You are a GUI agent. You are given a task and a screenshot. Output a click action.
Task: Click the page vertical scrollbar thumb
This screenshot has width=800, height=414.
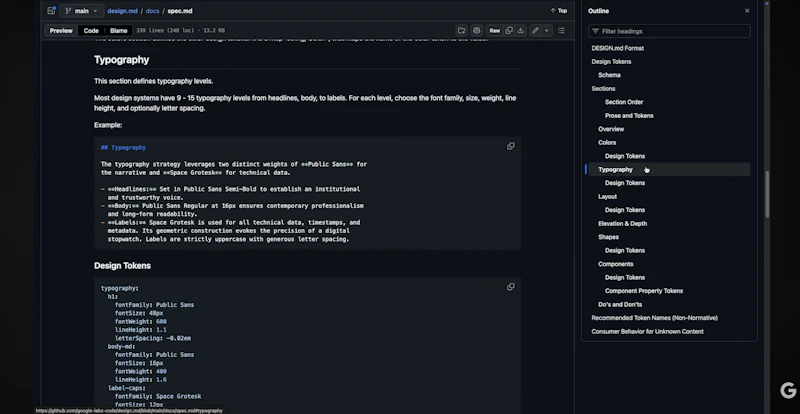[767, 194]
